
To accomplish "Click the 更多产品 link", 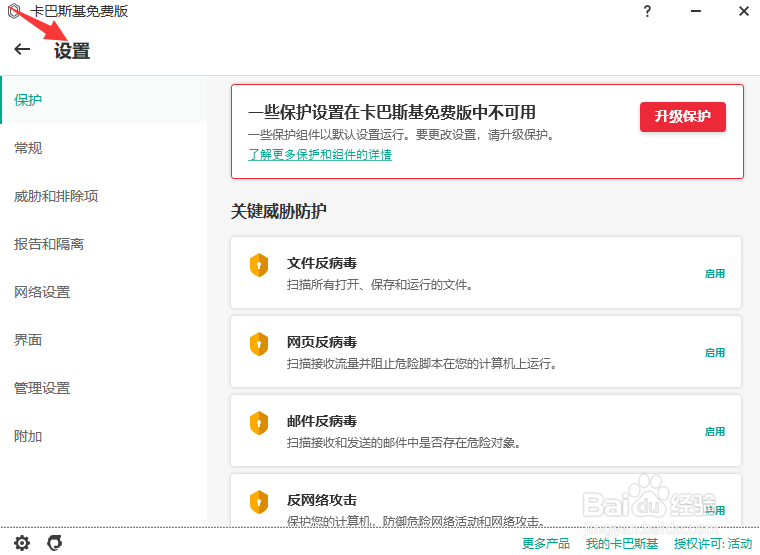I will (x=546, y=543).
